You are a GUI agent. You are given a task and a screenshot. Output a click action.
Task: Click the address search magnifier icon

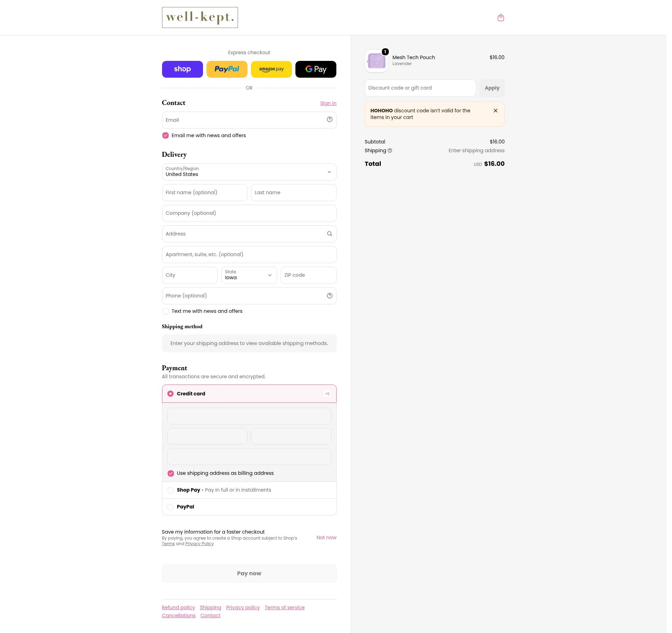click(x=329, y=234)
